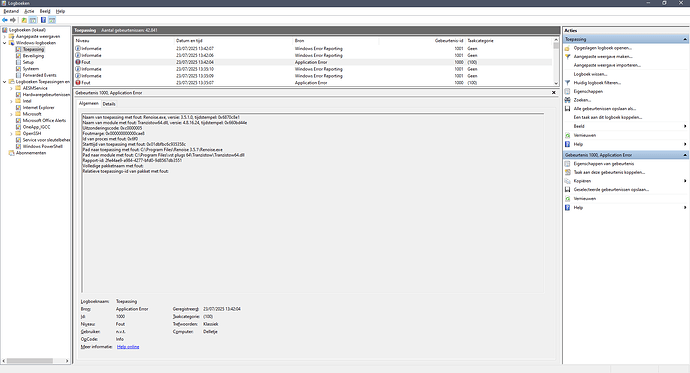The width and height of the screenshot is (690, 373).
Task: Close the event preview pane
Action: click(x=554, y=92)
